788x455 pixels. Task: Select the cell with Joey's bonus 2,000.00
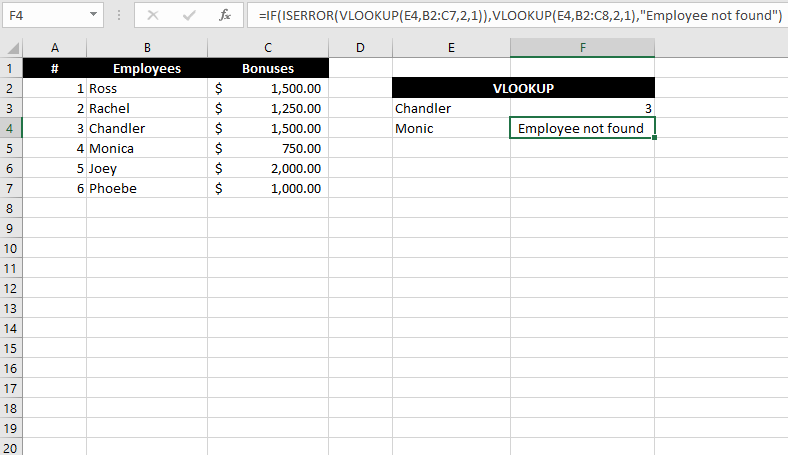[268, 168]
